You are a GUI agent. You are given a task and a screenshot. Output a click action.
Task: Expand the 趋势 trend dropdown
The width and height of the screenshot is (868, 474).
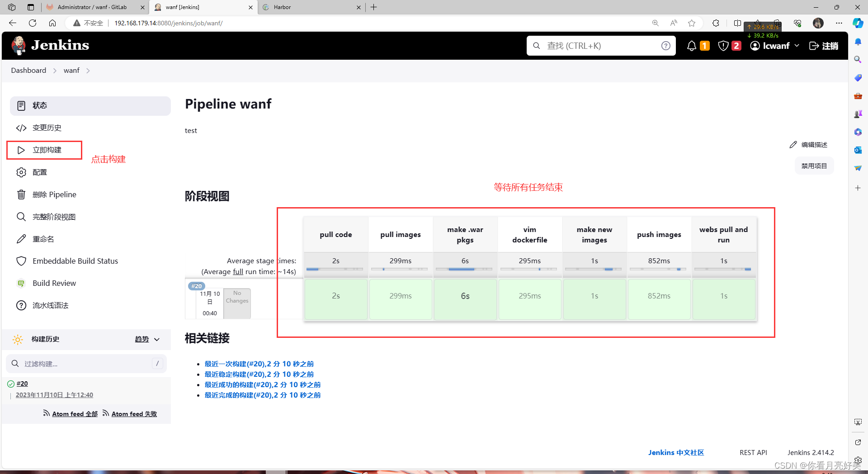click(x=147, y=339)
